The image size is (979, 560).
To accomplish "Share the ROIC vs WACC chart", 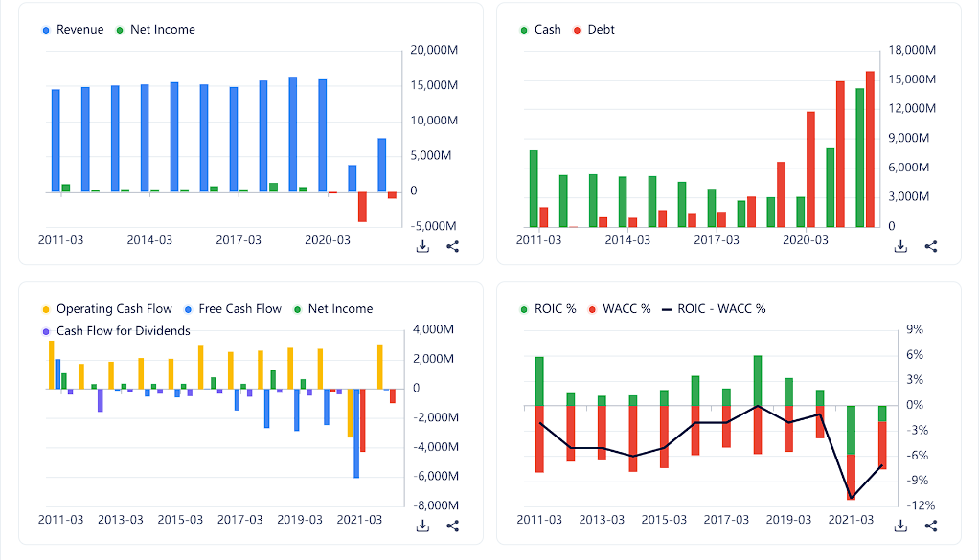I will tap(931, 526).
